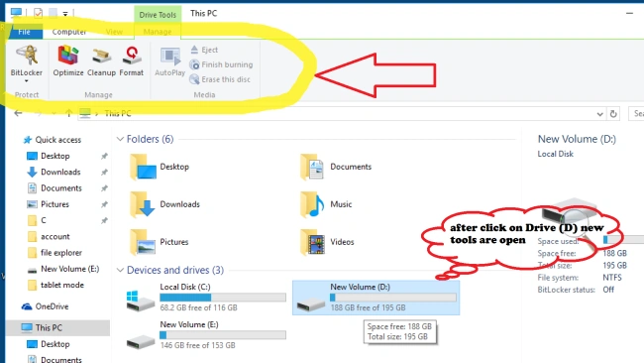This screenshot has width=644, height=363.
Task: Click pin icon beside Pictures
Action: 104,204
